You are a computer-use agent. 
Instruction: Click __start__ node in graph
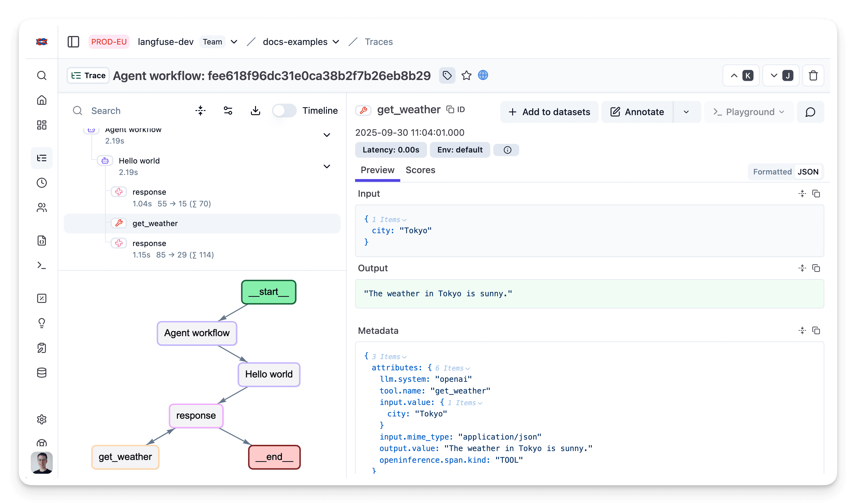pos(269,292)
